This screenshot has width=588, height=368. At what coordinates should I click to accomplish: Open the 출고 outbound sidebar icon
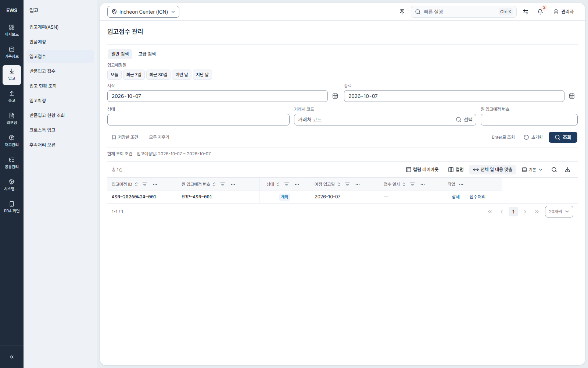pos(12,97)
